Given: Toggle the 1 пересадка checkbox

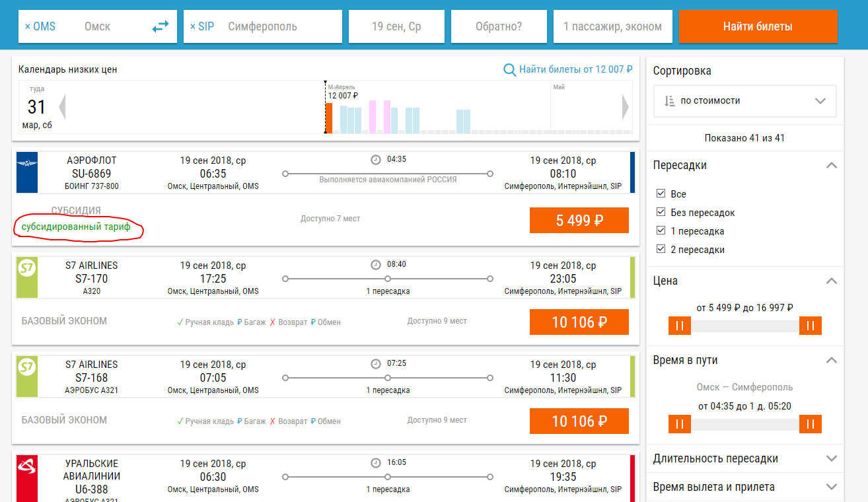Looking at the screenshot, I should pyautogui.click(x=661, y=231).
